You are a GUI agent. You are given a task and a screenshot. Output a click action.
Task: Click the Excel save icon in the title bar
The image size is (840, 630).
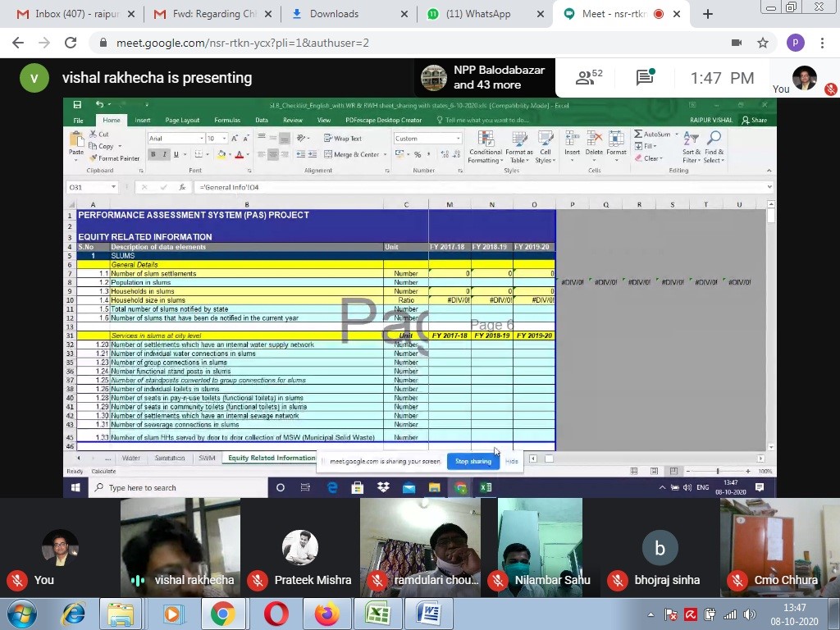pyautogui.click(x=77, y=105)
